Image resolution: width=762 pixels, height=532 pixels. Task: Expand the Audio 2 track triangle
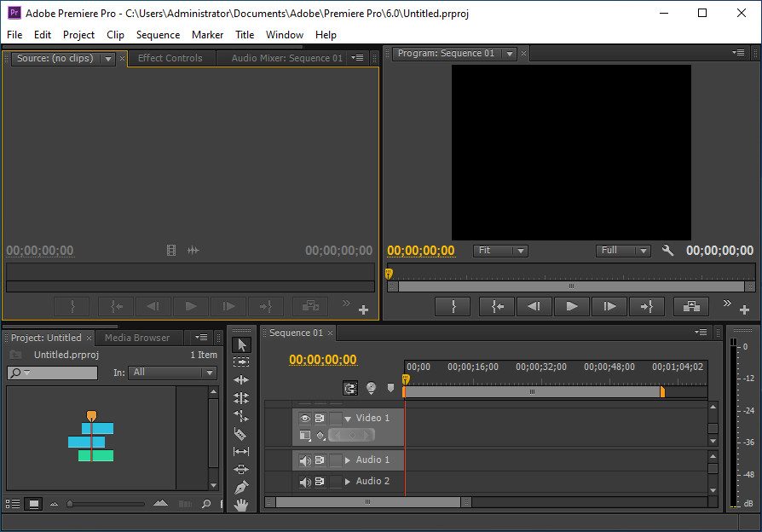click(348, 482)
